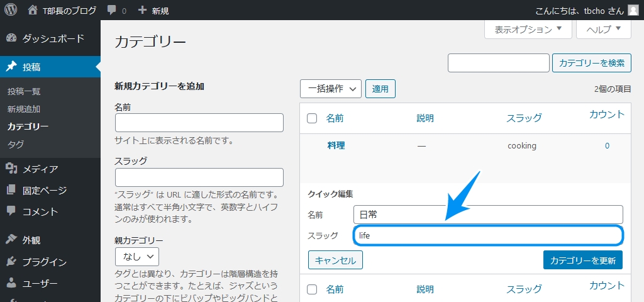Focus quick edit 名前 field with 日常

point(488,215)
